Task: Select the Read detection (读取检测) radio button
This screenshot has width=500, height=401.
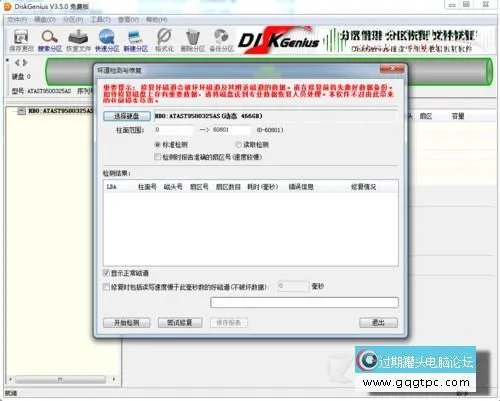Action: [x=238, y=145]
